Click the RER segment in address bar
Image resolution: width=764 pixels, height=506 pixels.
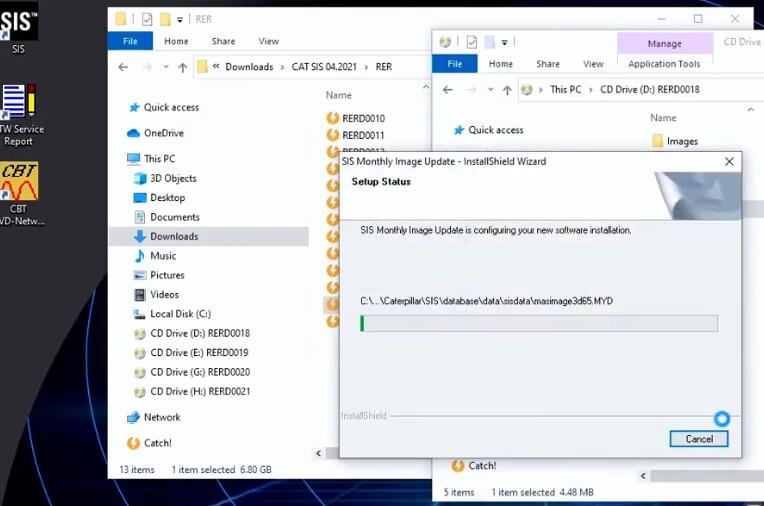[x=383, y=67]
